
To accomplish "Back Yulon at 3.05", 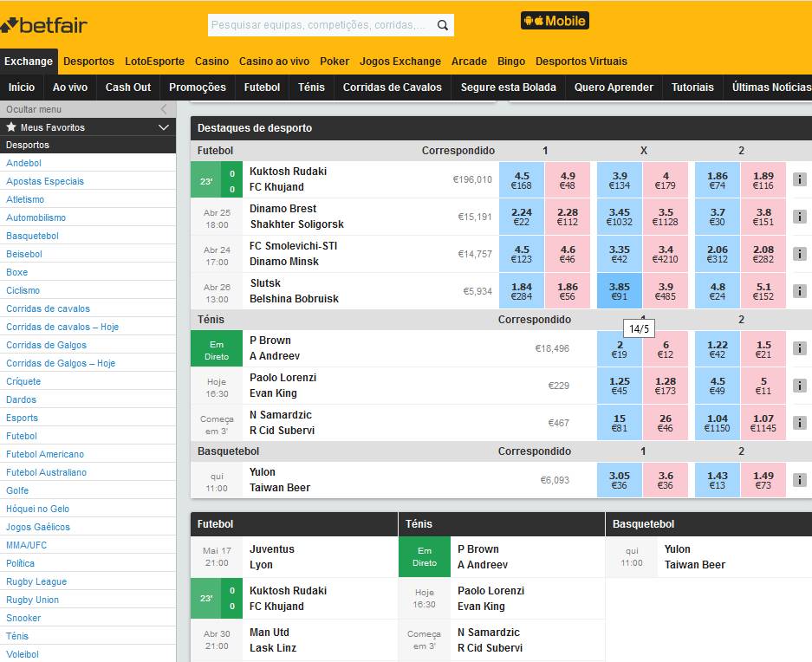I will (620, 480).
